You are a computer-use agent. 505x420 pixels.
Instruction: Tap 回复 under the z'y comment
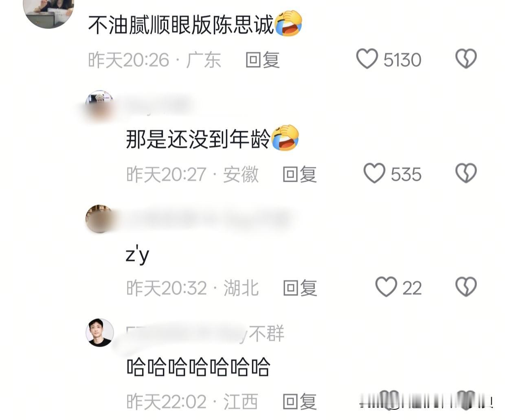pos(300,288)
